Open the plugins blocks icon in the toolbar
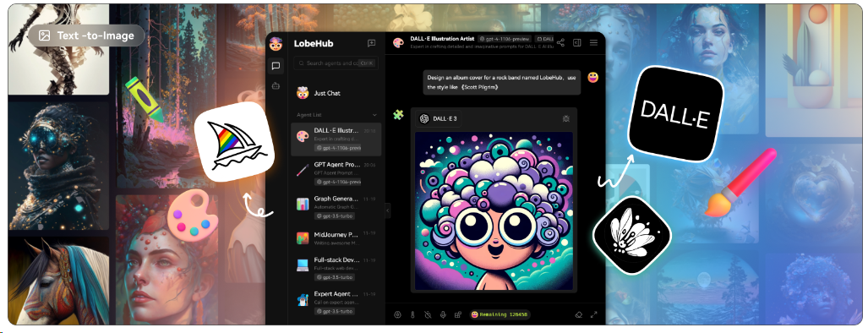This screenshot has height=333, width=868. tap(458, 314)
